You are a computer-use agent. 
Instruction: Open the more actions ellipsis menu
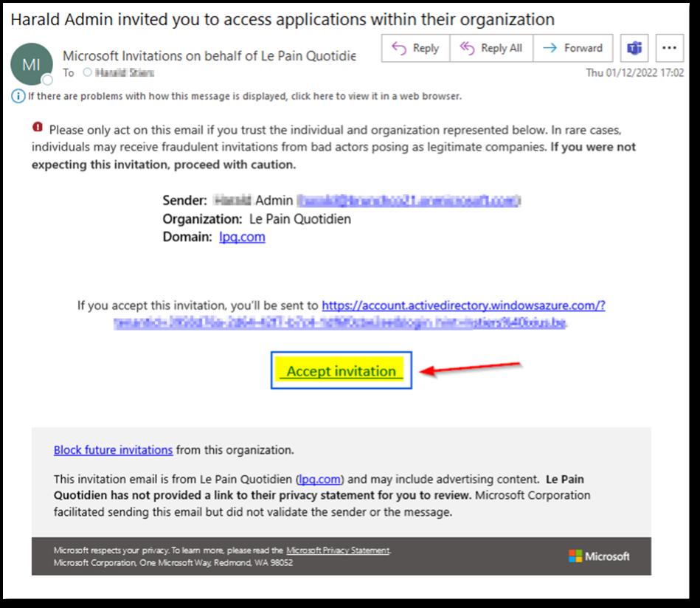point(669,48)
